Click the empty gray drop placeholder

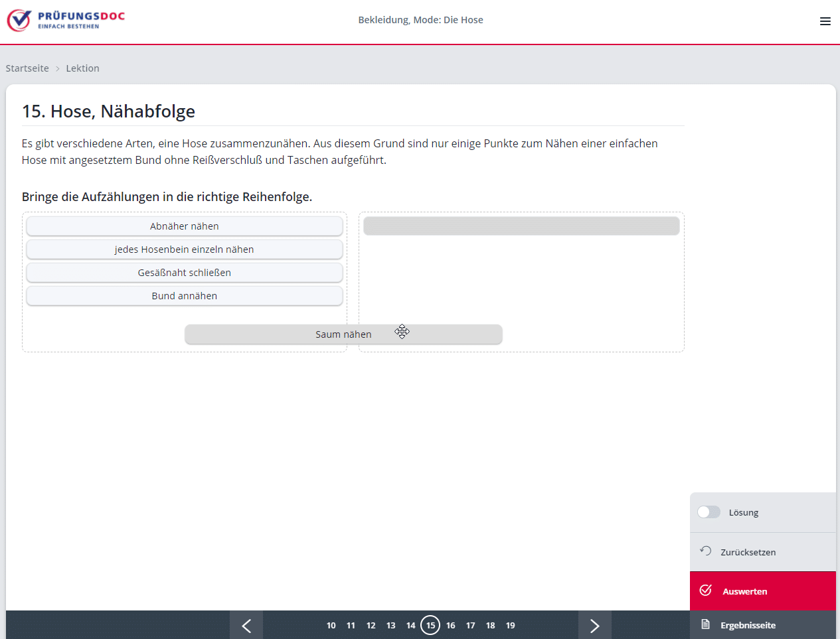click(521, 226)
